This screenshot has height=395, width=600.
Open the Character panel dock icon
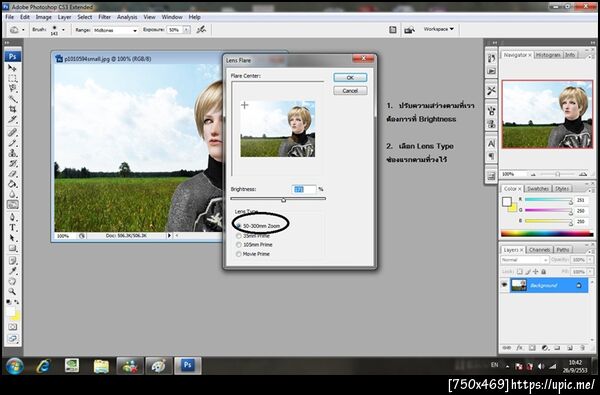(x=491, y=144)
